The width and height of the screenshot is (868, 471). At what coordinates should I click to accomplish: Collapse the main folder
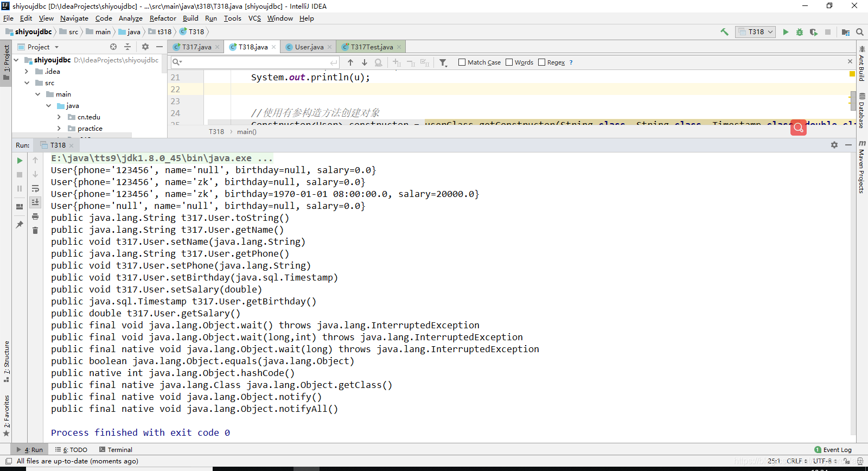click(38, 94)
